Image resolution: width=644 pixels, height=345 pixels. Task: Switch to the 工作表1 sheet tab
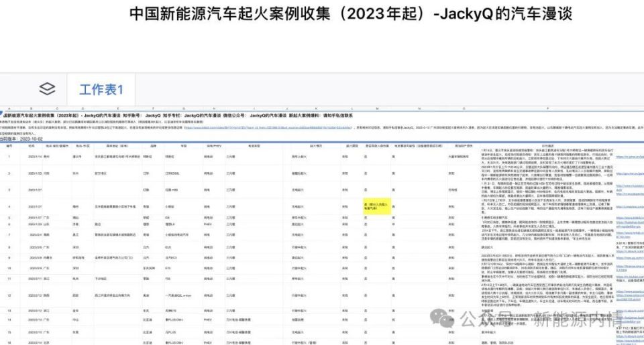click(x=101, y=89)
